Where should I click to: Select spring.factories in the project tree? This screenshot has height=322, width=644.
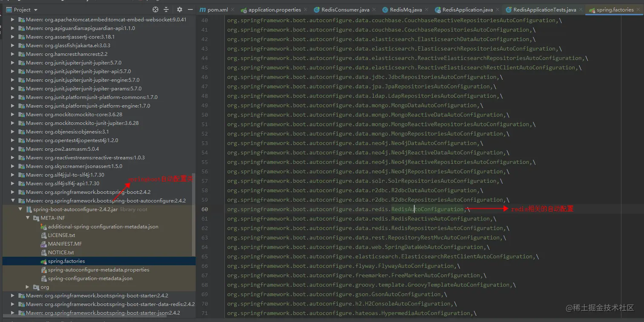click(x=99, y=261)
